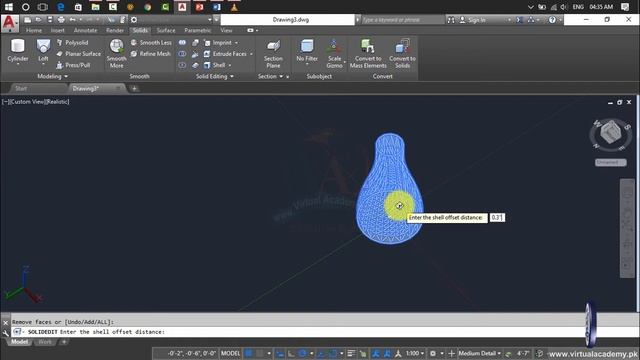The image size is (640, 360).
Task: Select the Scale Gizmo tool
Action: [334, 53]
